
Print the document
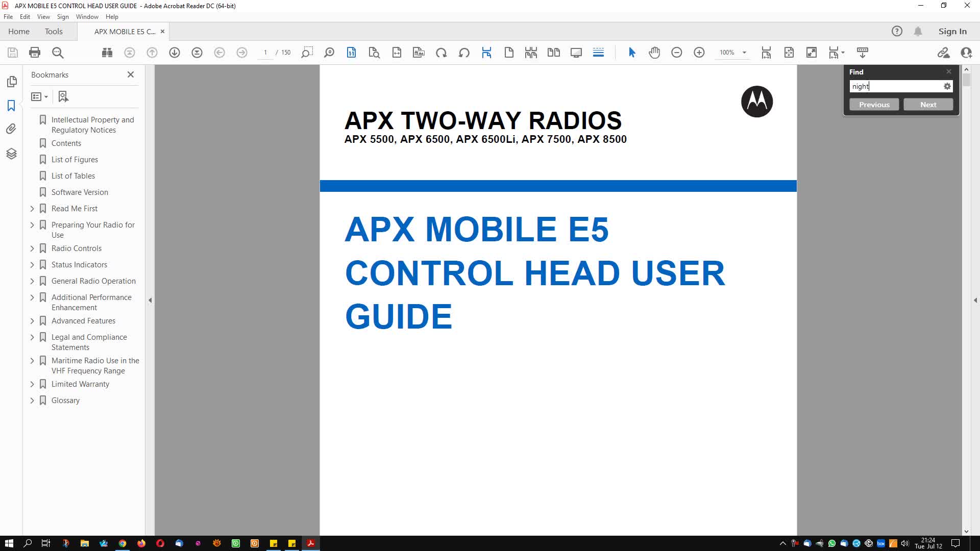[x=34, y=53]
